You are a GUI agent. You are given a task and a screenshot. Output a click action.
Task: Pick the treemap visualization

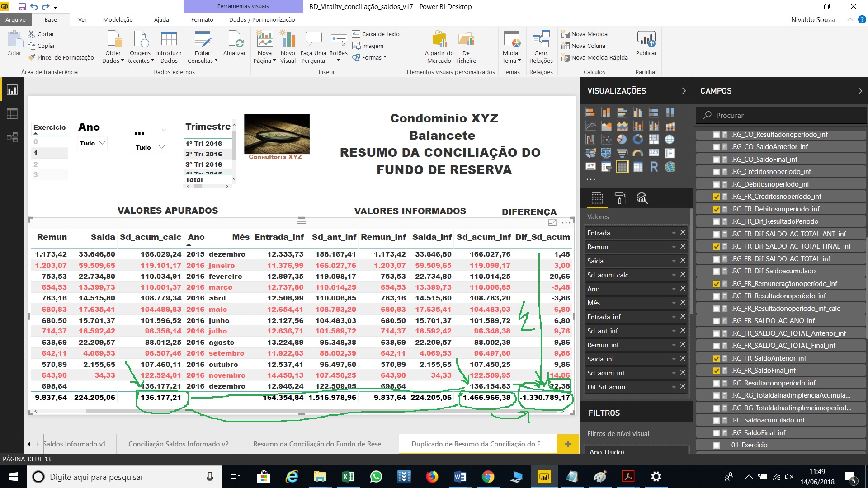[654, 140]
